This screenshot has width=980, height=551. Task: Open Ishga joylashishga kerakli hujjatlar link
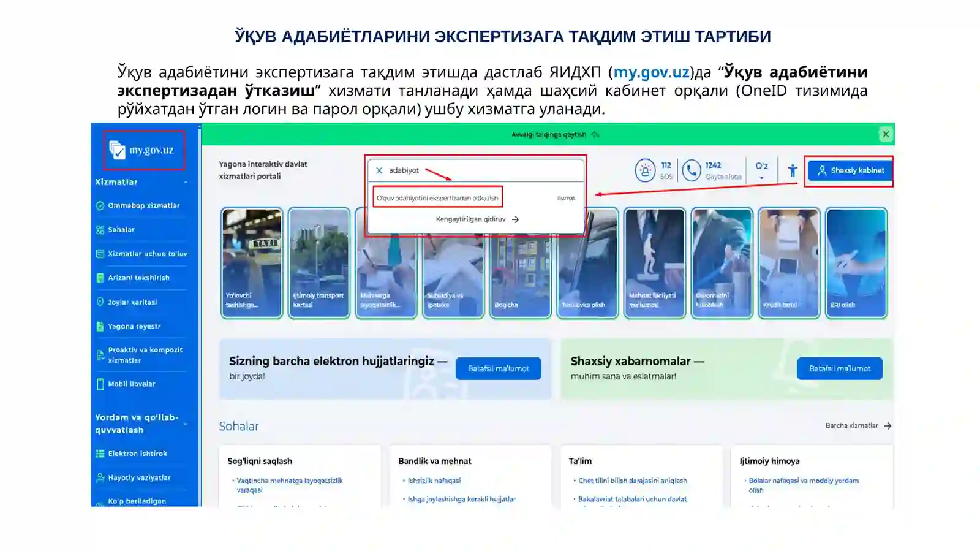tap(462, 500)
